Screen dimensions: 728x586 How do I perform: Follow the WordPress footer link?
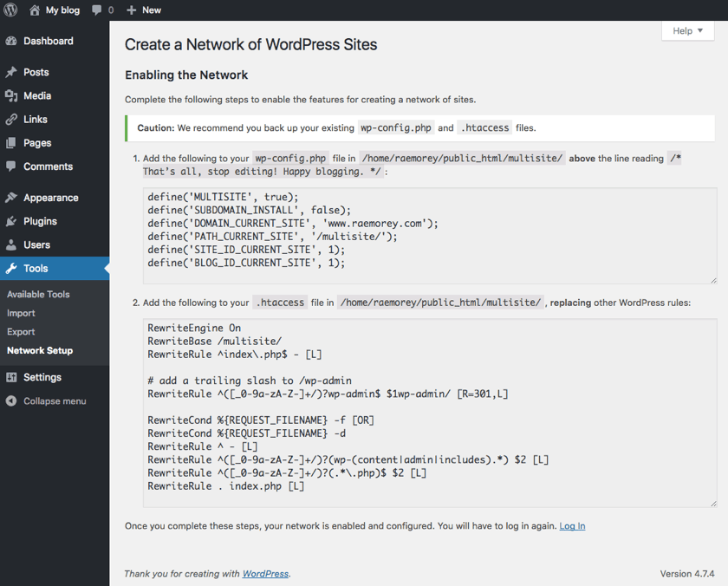265,574
